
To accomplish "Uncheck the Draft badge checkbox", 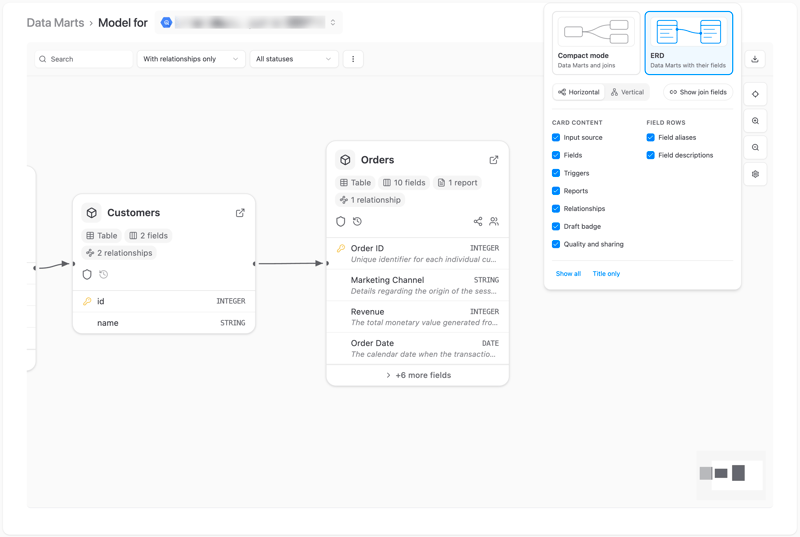I will pyautogui.click(x=556, y=226).
